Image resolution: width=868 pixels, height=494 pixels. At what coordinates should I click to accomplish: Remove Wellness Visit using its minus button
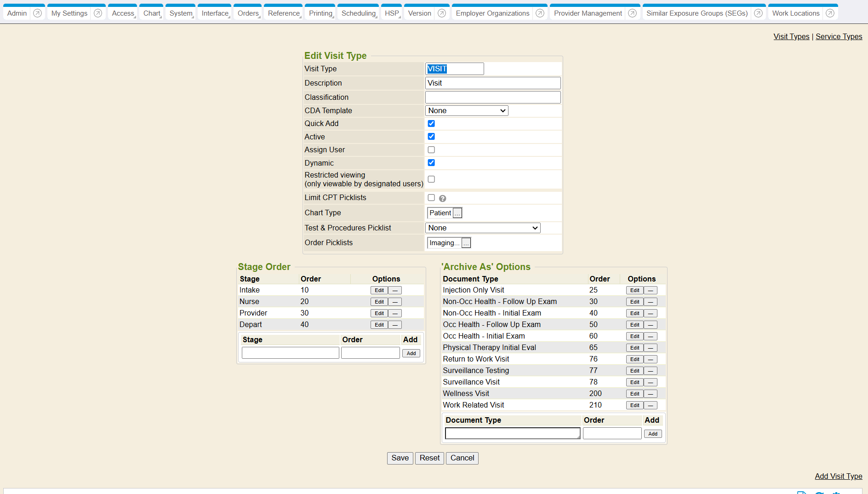click(x=650, y=394)
